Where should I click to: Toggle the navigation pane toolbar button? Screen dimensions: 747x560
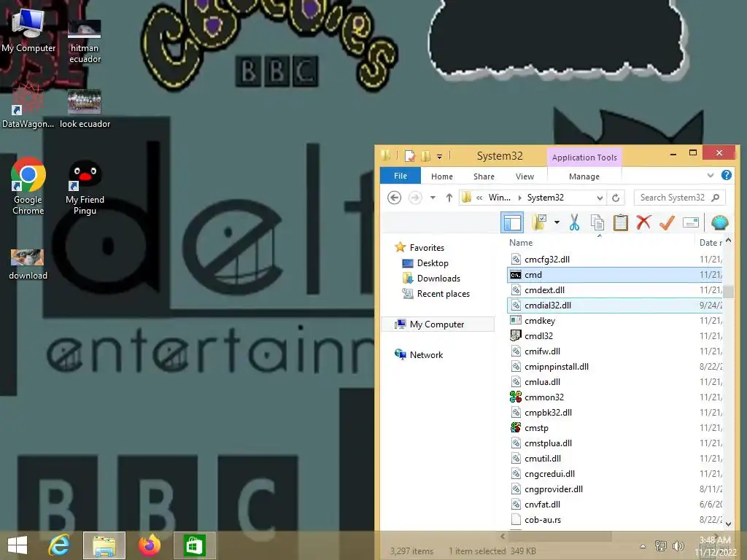[x=512, y=222]
